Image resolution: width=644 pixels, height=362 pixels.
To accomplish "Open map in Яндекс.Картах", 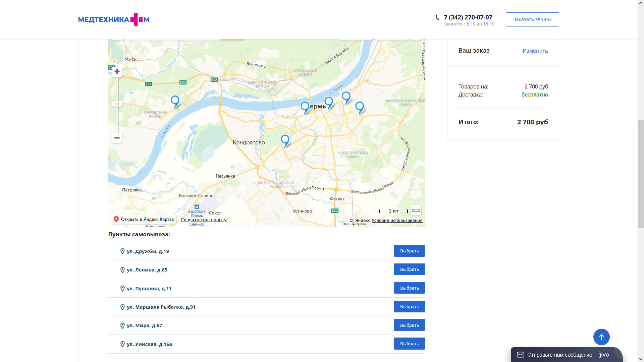I will (144, 219).
